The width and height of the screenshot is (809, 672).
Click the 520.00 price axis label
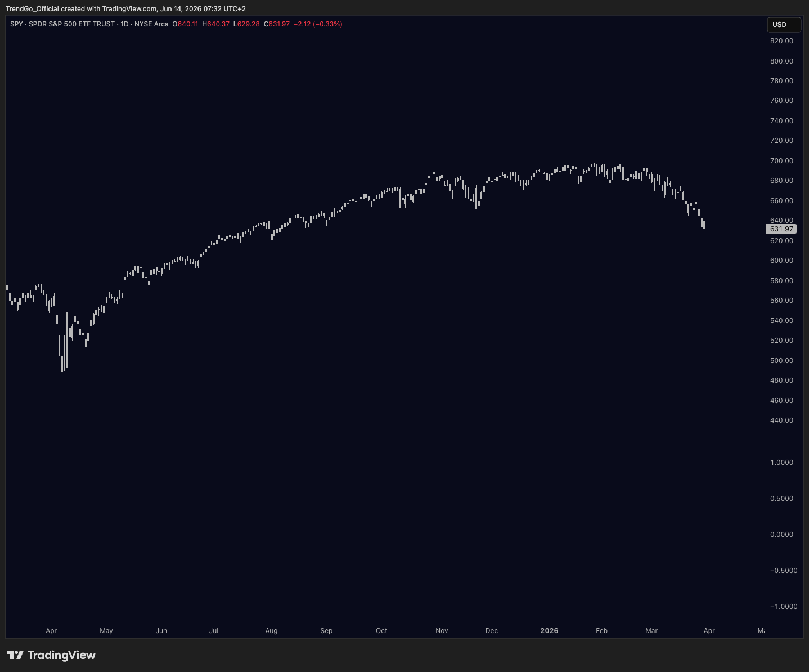(x=781, y=341)
